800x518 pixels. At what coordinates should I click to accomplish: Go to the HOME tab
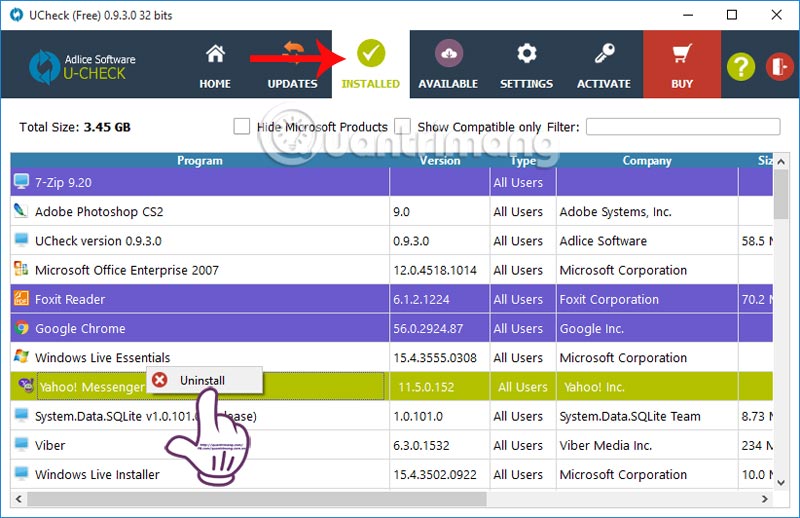tap(215, 65)
